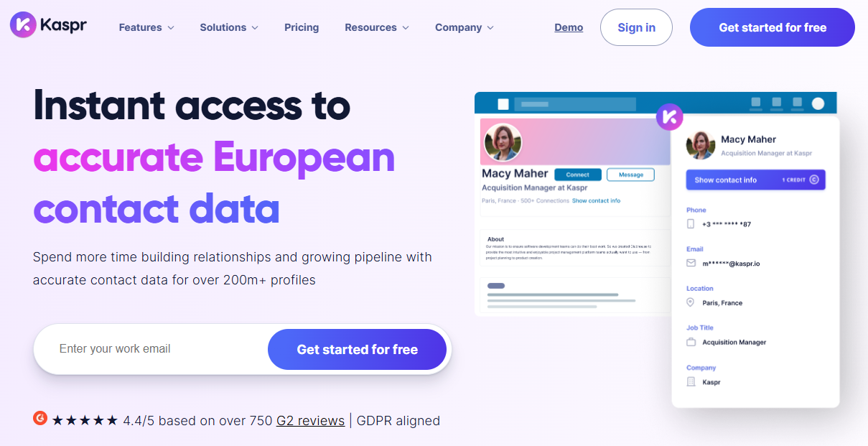Click the round Kaspr badge on the widget
Image resolution: width=868 pixels, height=446 pixels.
pyautogui.click(x=669, y=116)
